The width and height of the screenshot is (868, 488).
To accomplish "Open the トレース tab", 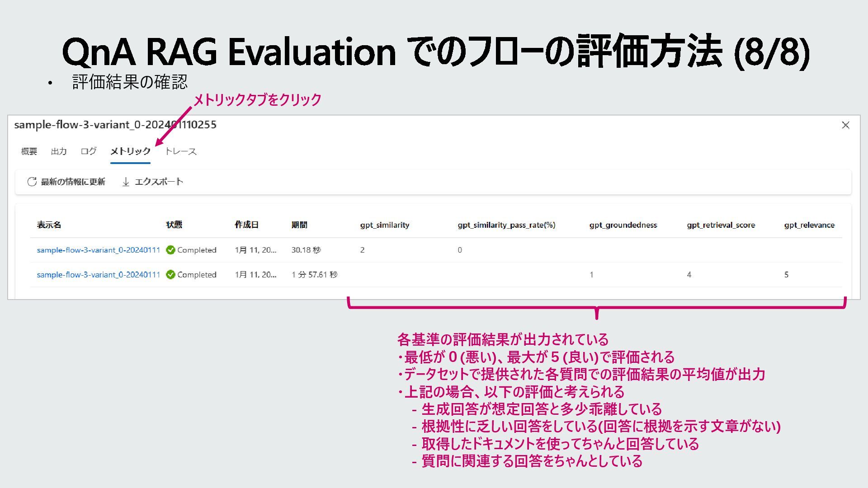I will coord(180,151).
